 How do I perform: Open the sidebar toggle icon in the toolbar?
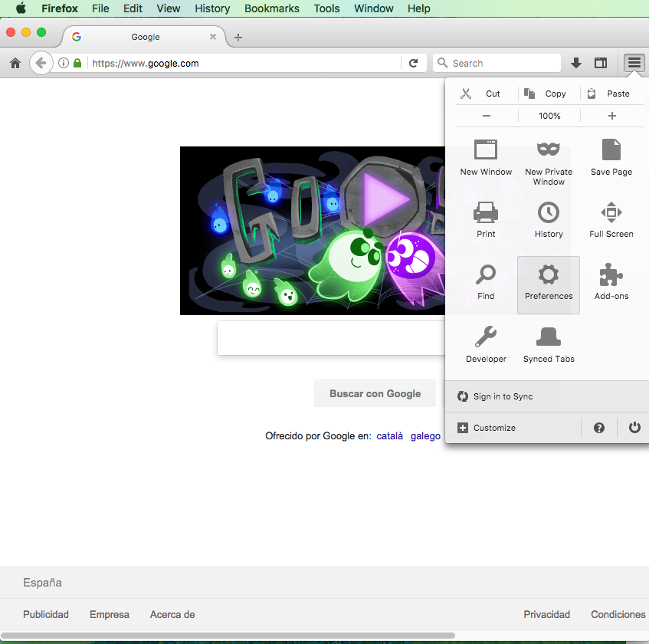(601, 63)
